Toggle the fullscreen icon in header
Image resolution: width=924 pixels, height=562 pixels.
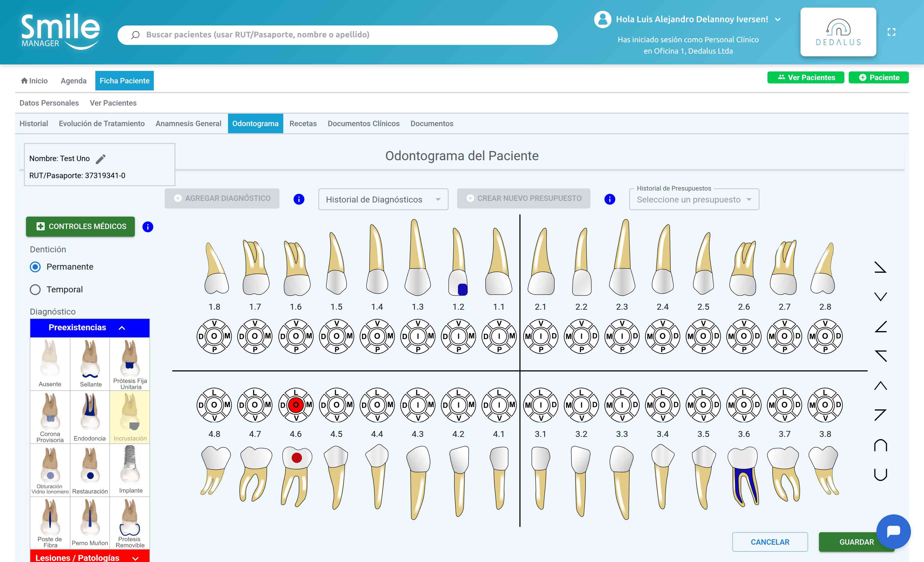click(x=892, y=32)
